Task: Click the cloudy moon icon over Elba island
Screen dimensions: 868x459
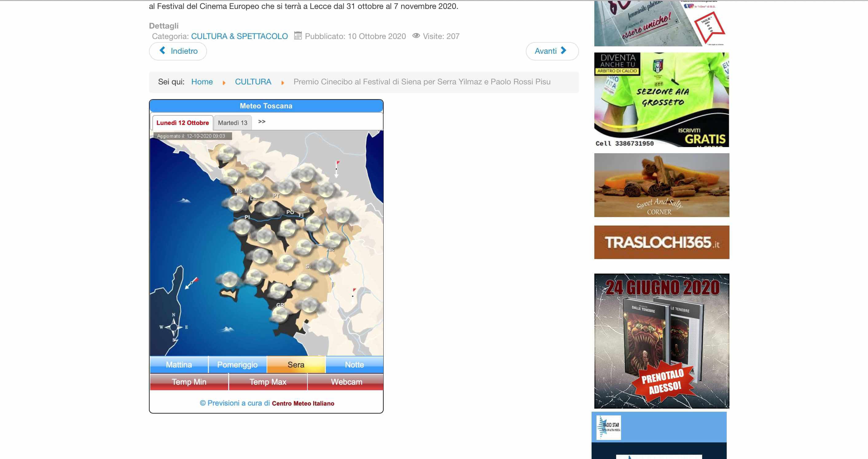Action: click(x=229, y=280)
